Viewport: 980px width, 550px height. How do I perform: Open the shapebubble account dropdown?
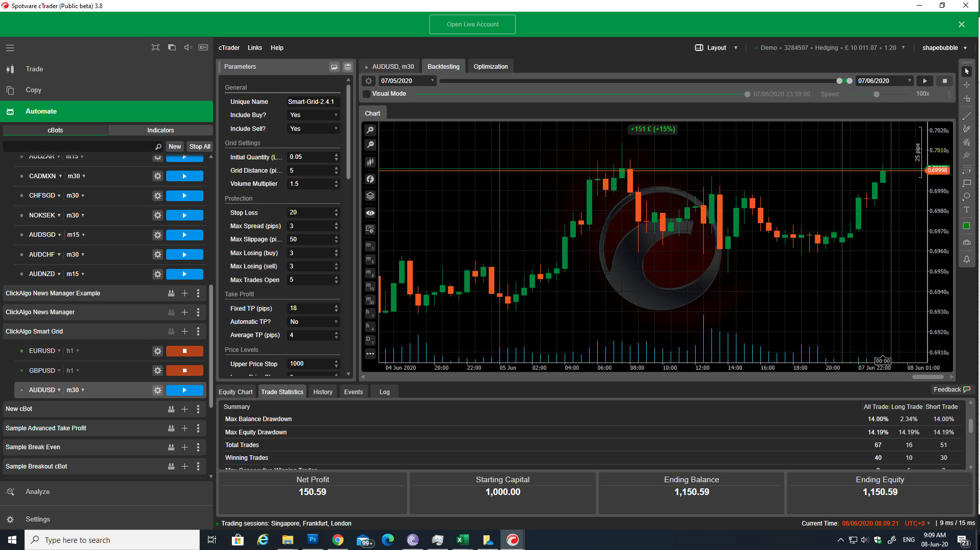pos(944,48)
